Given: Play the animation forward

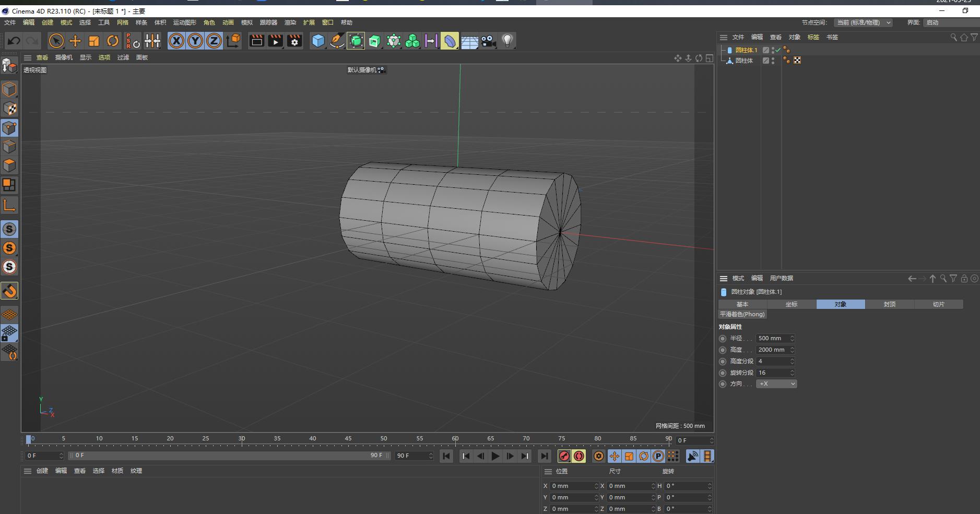Looking at the screenshot, I should (495, 456).
